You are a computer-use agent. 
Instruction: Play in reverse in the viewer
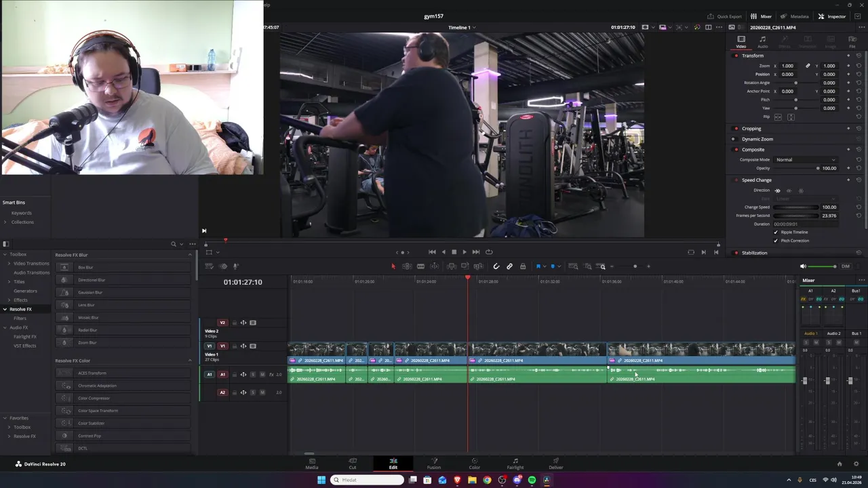443,252
